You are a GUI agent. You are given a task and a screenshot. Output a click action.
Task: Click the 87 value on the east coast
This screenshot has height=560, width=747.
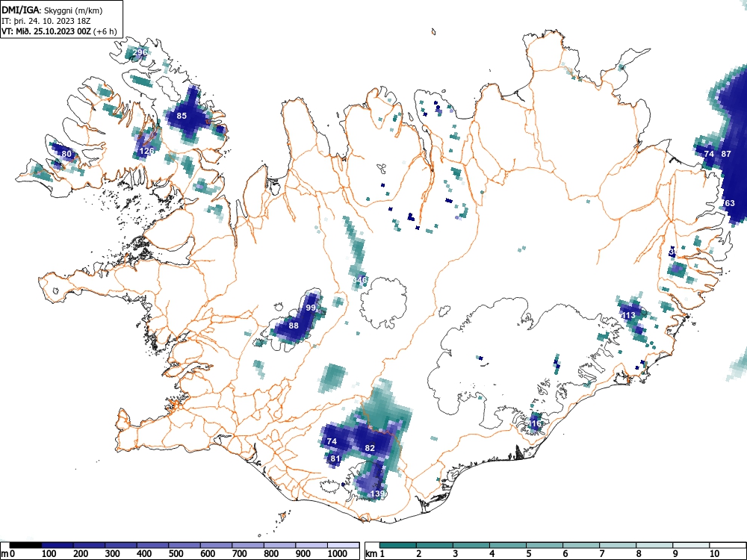pos(726,154)
